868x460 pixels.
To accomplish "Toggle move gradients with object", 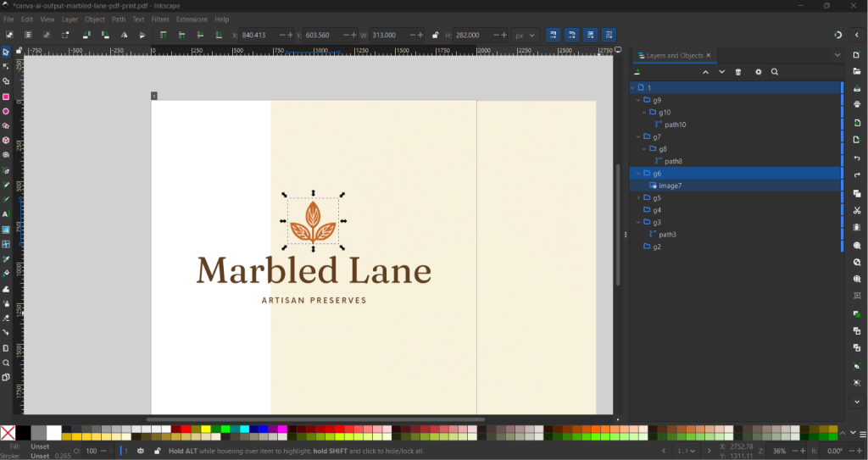I will [590, 35].
